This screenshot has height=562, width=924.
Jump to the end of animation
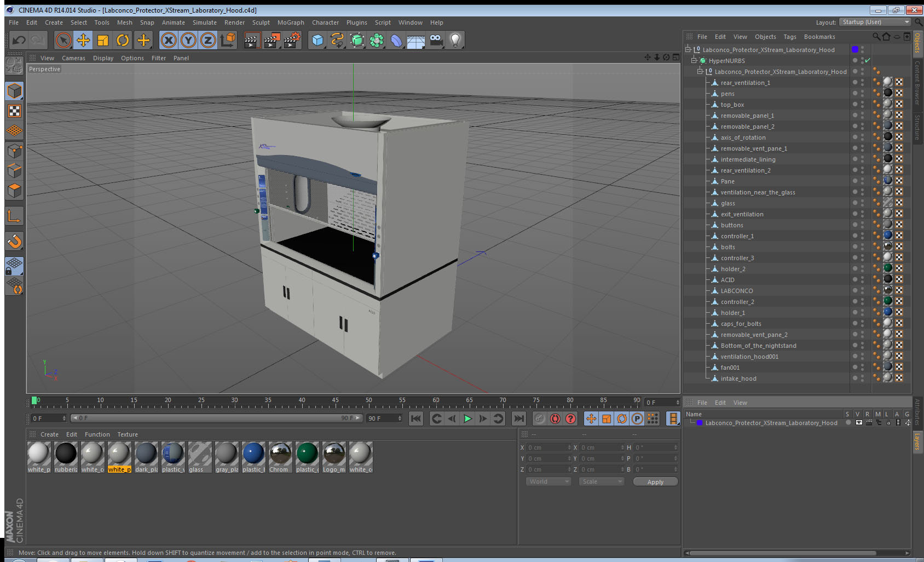pyautogui.click(x=518, y=418)
